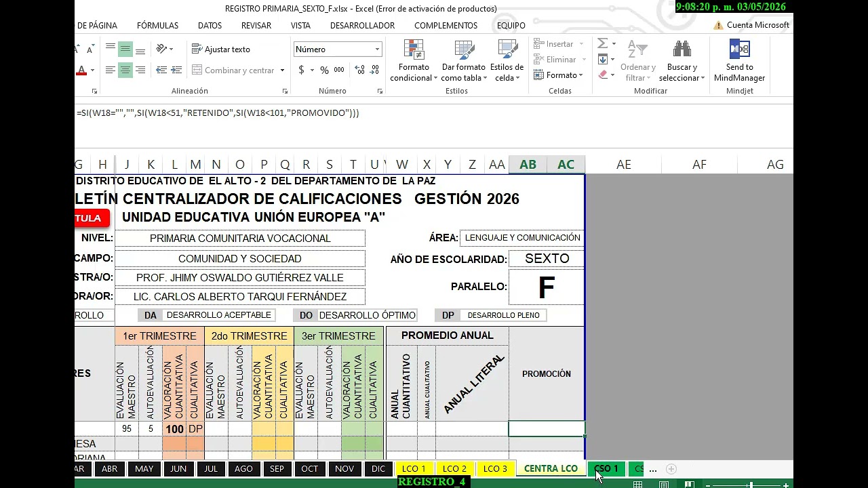Open Formato cells dropdown
The height and width of the screenshot is (488, 868).
point(559,75)
